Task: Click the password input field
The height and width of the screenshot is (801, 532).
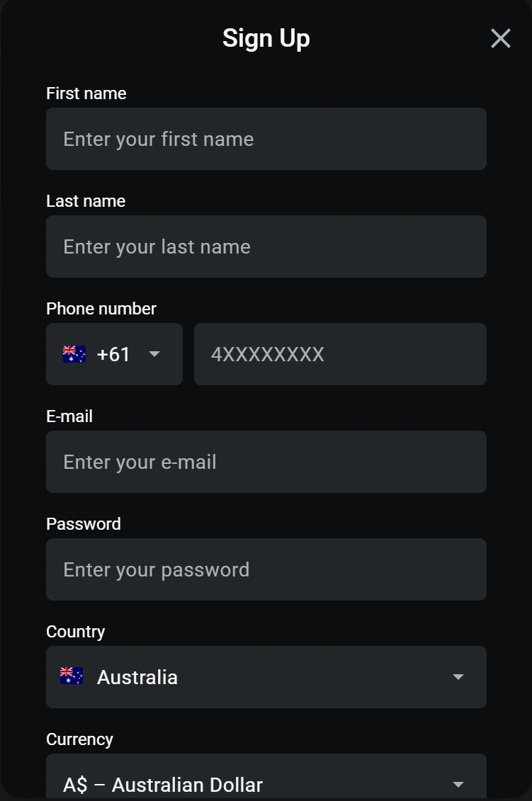Action: point(266,569)
